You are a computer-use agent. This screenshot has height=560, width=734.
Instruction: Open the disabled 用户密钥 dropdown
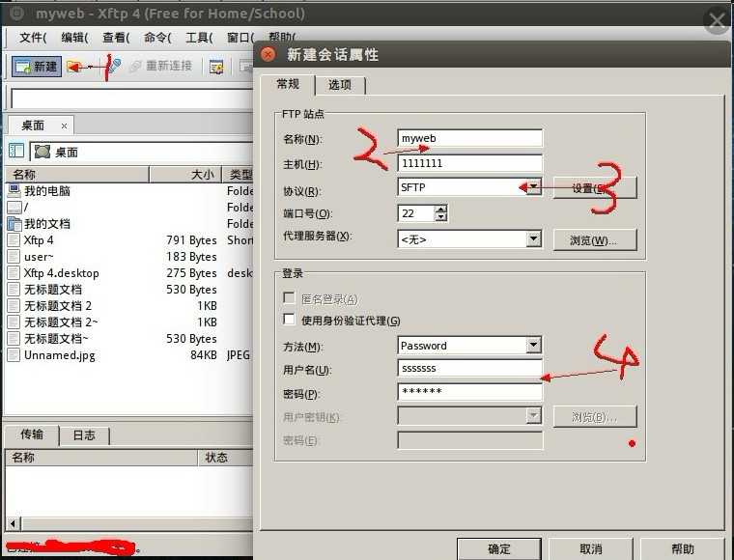click(533, 415)
